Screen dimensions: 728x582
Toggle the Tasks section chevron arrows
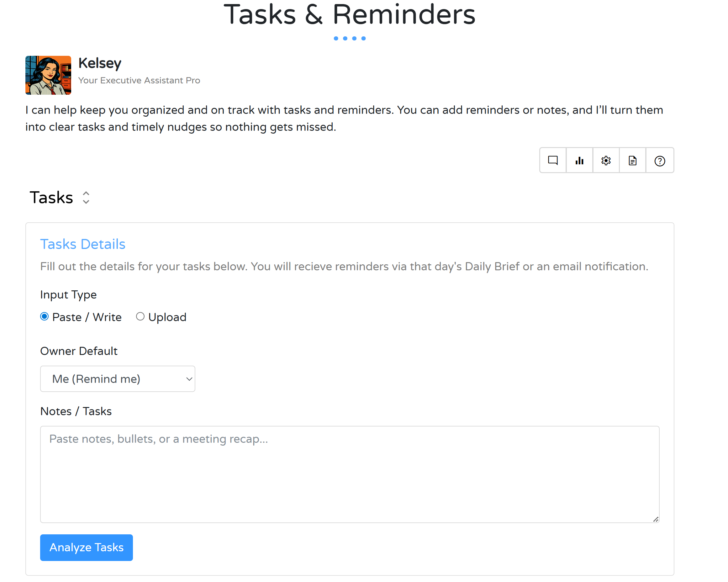[x=86, y=198]
